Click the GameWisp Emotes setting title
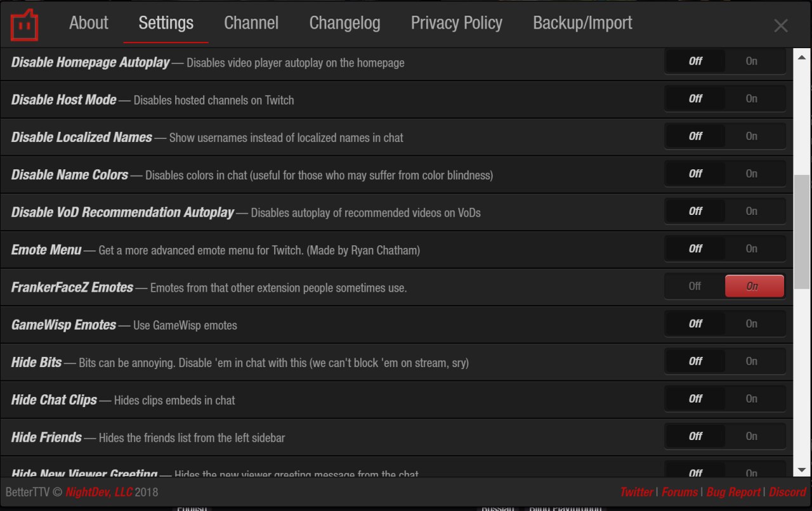812x511 pixels. tap(64, 325)
